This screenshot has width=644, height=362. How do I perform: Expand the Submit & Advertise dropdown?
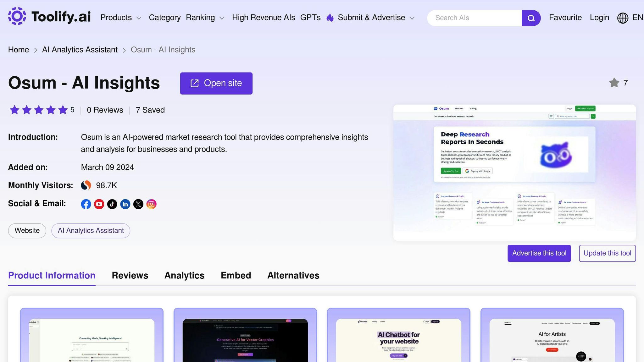(376, 18)
